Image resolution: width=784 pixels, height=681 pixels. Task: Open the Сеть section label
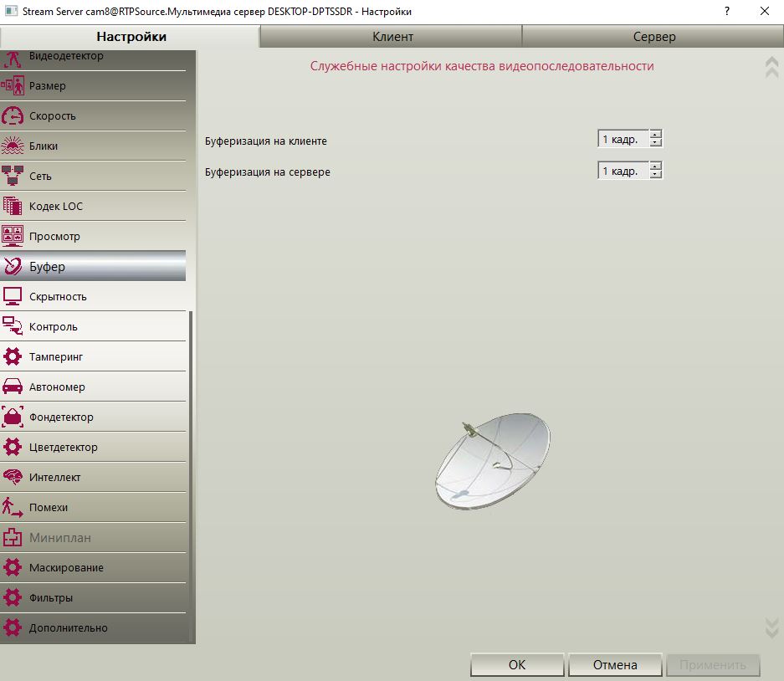coord(40,176)
